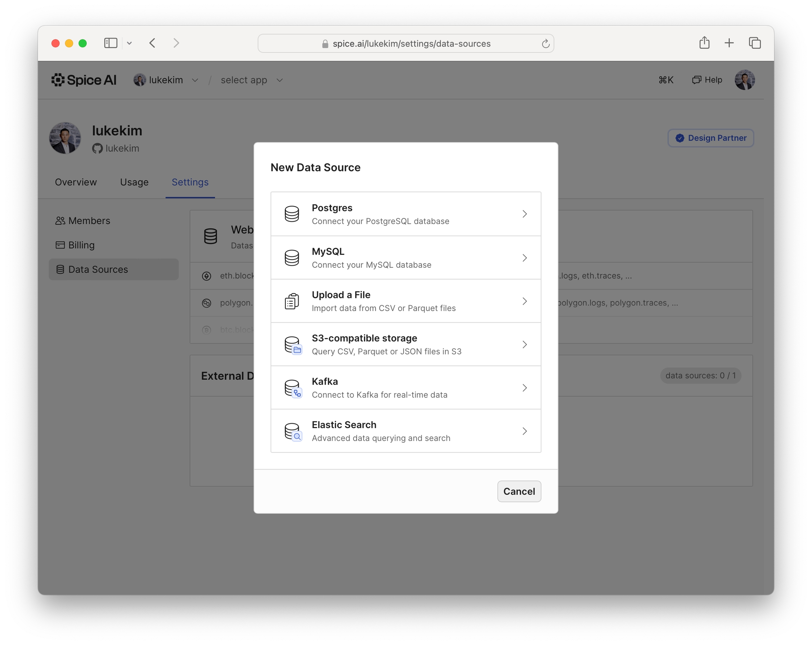Click the Elastic Search icon
The image size is (812, 645).
click(292, 431)
